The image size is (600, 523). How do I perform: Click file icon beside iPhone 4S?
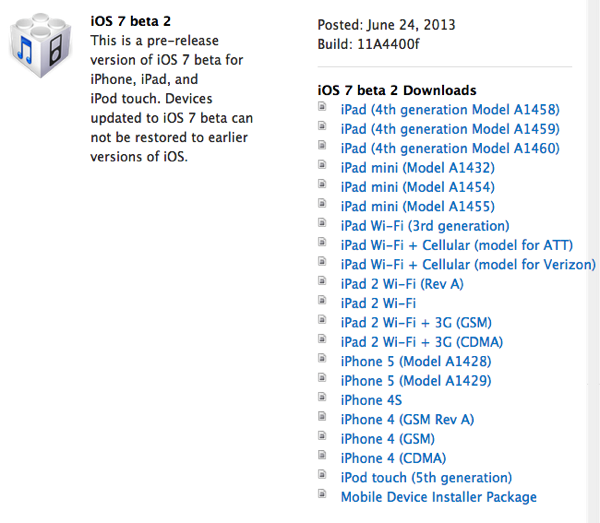click(322, 397)
